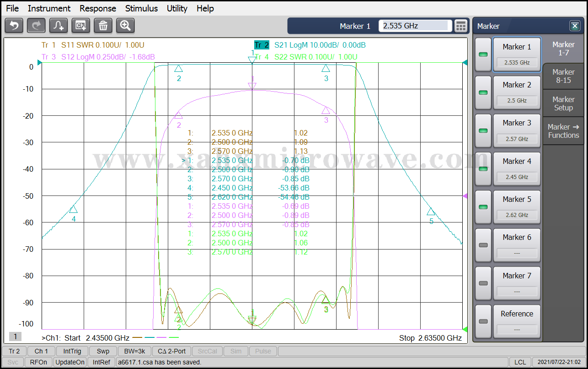Click the -54.46 dB marker 5 readout
Screen dimensions: 588x369
coord(294,197)
